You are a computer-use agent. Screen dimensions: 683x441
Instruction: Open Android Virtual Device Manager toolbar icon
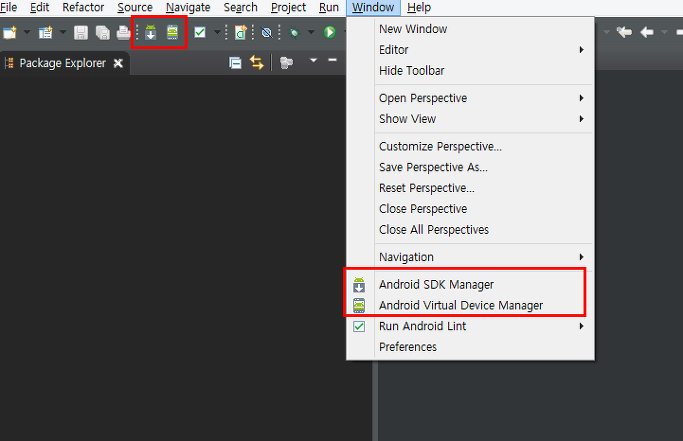[x=172, y=33]
